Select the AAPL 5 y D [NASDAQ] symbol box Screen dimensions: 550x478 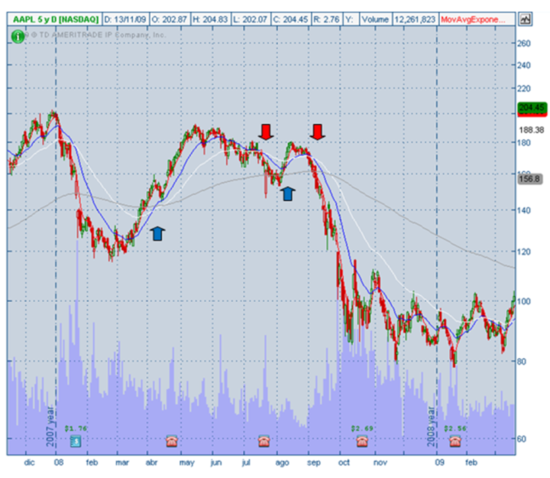[x=55, y=19]
